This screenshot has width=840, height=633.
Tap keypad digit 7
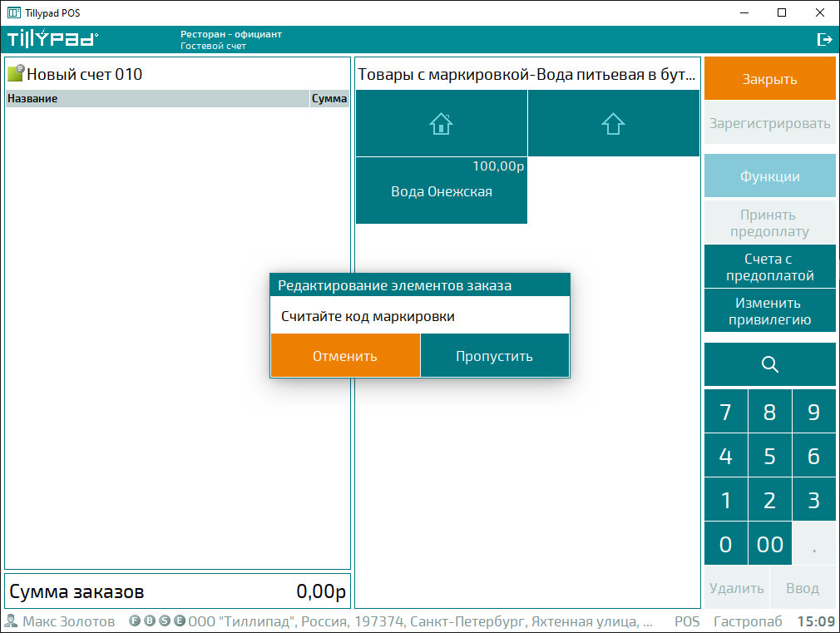(x=726, y=412)
